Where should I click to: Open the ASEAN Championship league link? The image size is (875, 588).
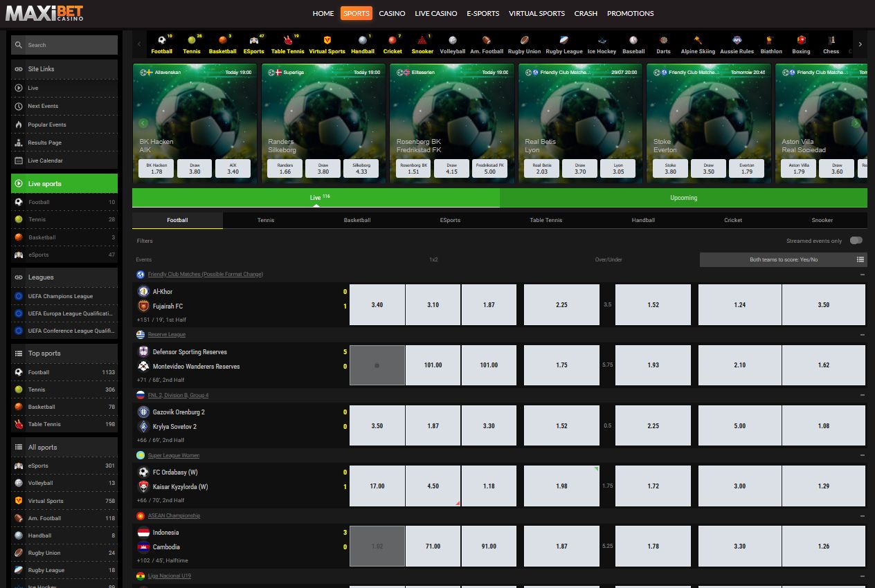pyautogui.click(x=174, y=515)
